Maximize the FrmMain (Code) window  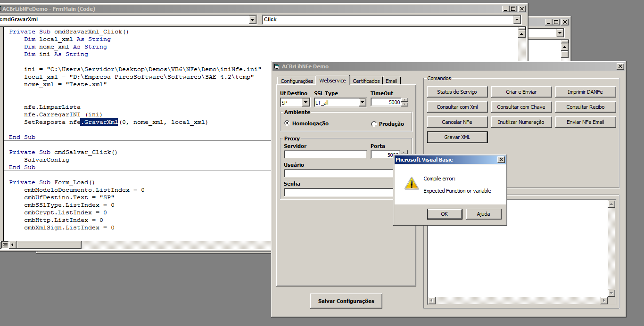click(x=513, y=8)
